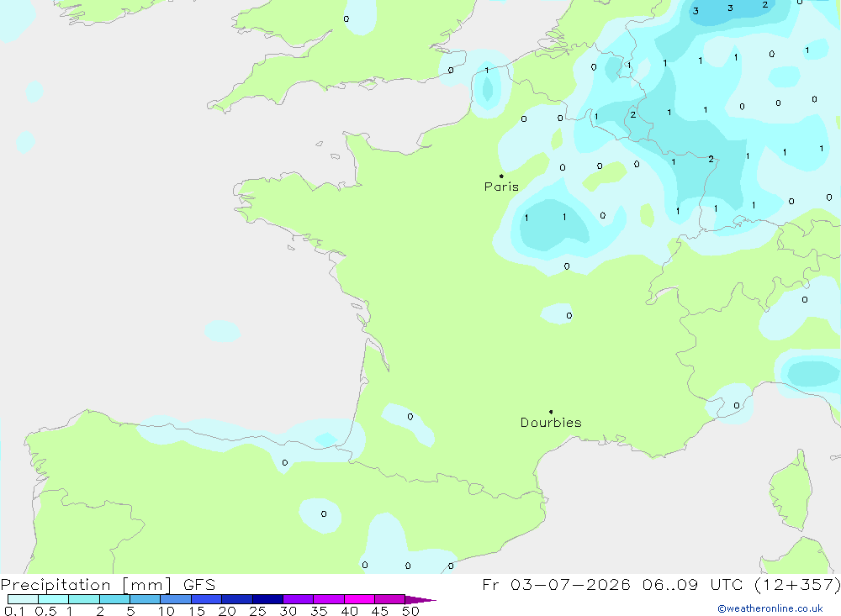Image resolution: width=841 pixels, height=616 pixels.
Task: Click the 20 legend scale label
Action: [227, 611]
